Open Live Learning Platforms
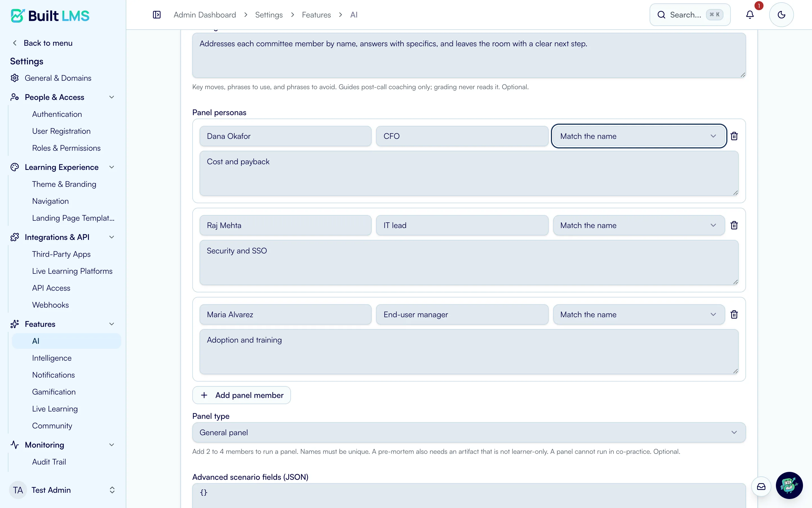The image size is (812, 508). pyautogui.click(x=72, y=271)
